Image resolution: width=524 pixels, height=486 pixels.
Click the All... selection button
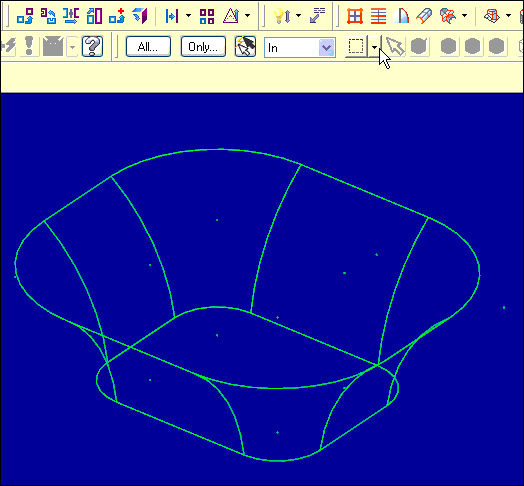(148, 46)
